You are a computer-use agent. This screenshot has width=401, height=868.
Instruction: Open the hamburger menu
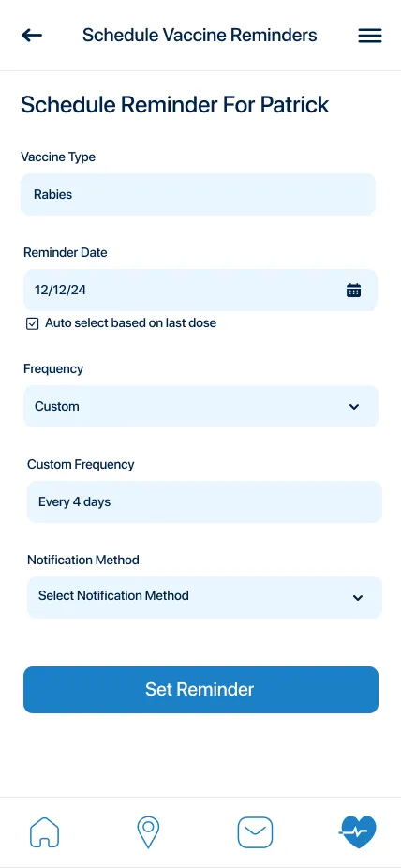click(x=369, y=36)
